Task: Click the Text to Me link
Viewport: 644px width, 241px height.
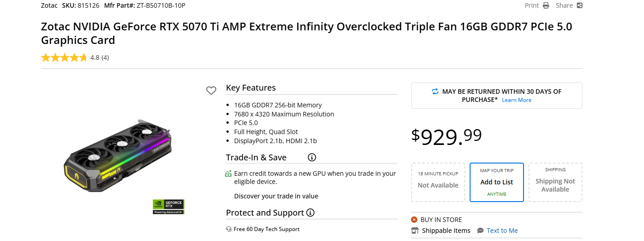Action: pos(502,231)
